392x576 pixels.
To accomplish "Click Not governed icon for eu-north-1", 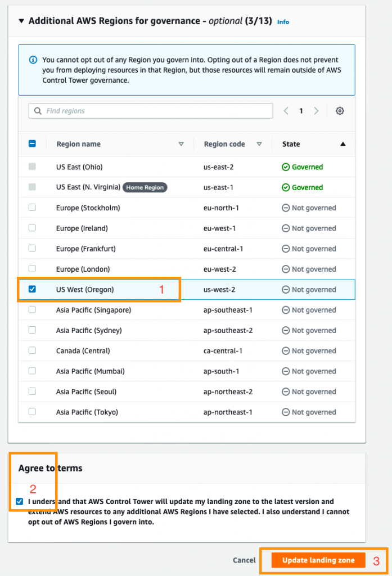I will click(286, 208).
